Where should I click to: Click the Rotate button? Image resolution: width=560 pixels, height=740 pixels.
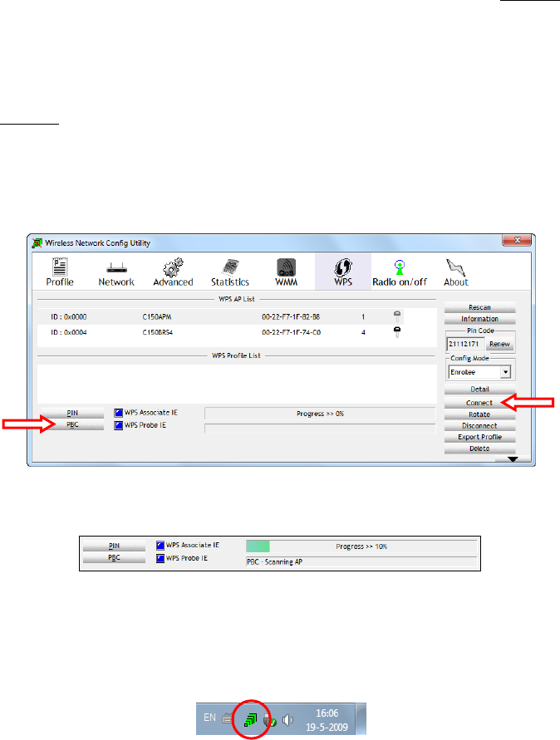point(479,414)
